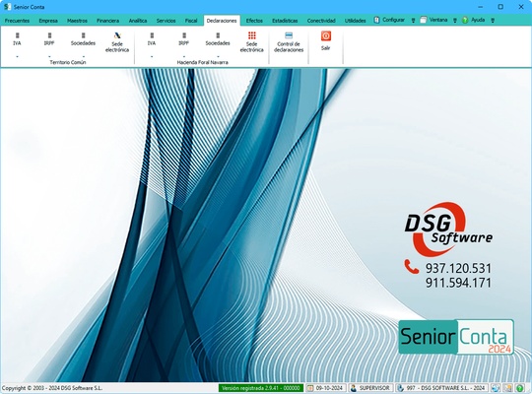This screenshot has width=532, height=394.
Task: Open Sociedades under Territorio Común
Action: 83,39
